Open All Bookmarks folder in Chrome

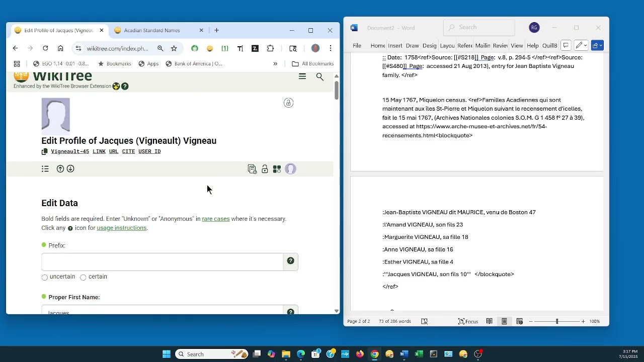312,64
